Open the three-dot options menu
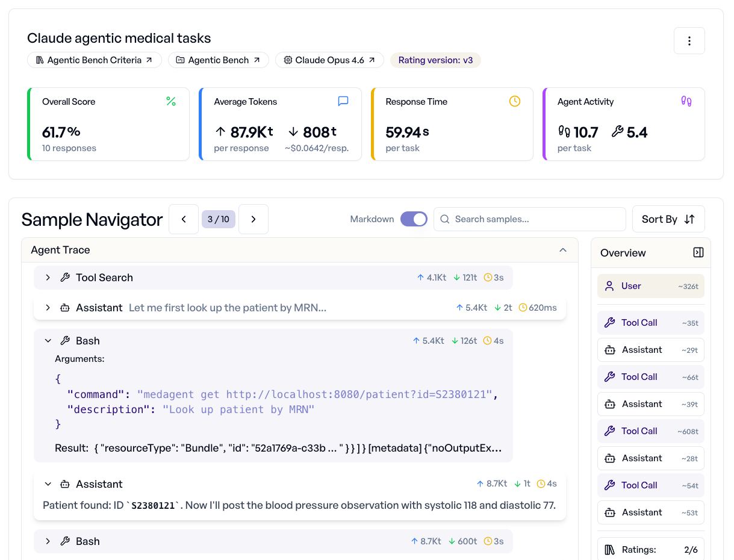 click(689, 41)
